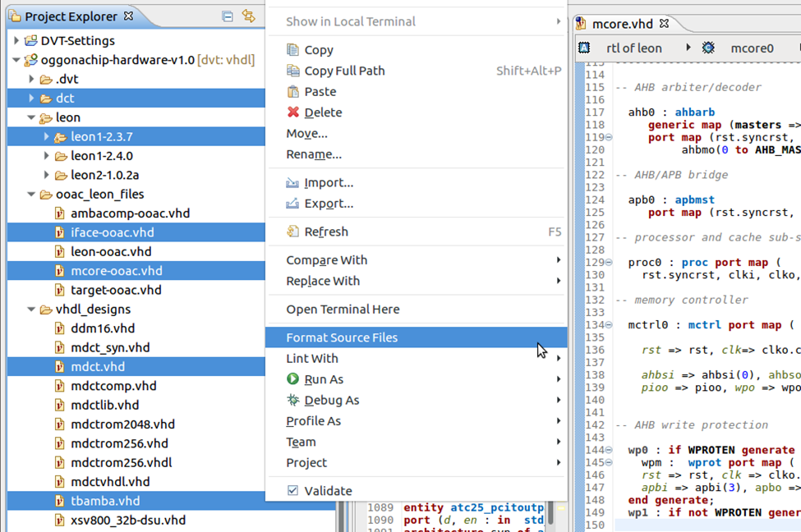Expand the leon1-2.4.0 folder
The width and height of the screenshot is (801, 532).
point(47,156)
